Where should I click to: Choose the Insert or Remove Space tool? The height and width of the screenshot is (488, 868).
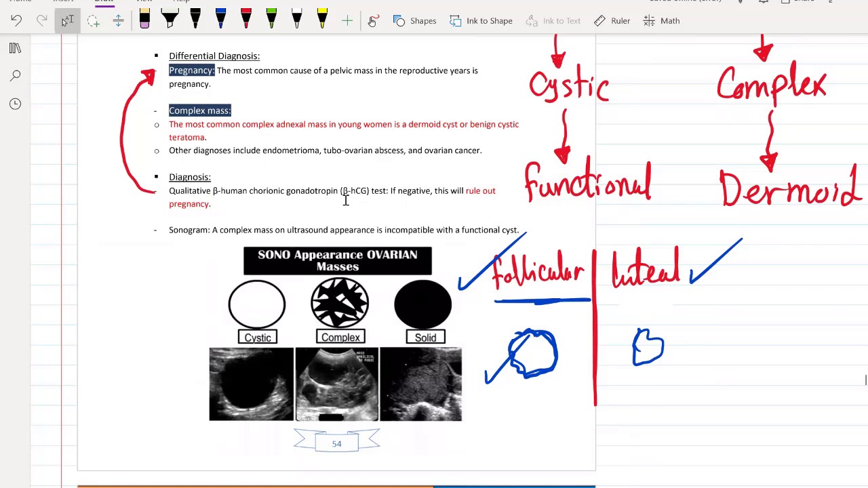point(118,21)
